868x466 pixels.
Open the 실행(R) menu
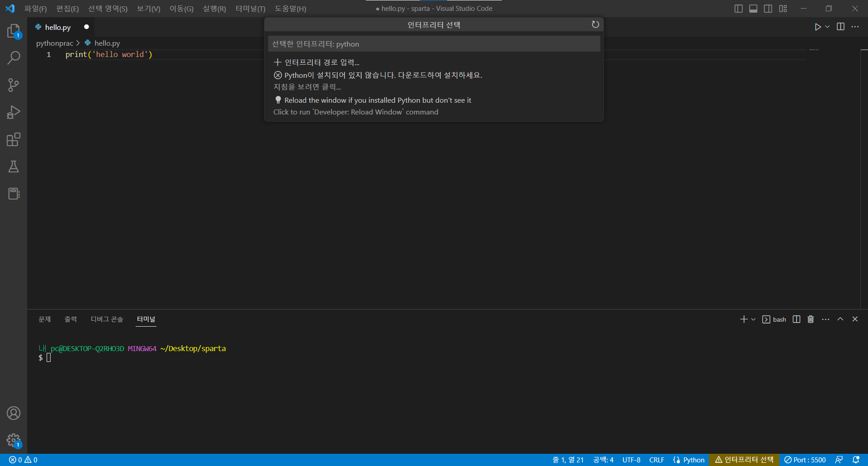[215, 9]
